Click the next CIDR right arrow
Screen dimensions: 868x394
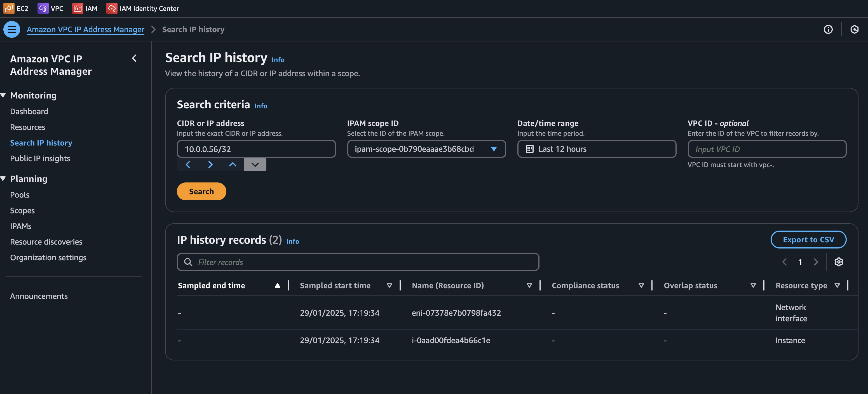[x=210, y=165]
